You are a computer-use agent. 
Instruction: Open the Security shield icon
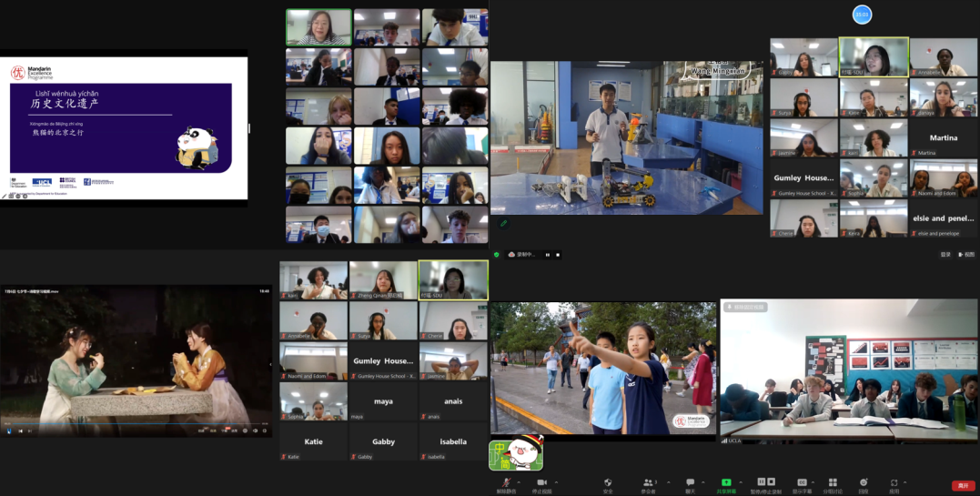[608, 481]
